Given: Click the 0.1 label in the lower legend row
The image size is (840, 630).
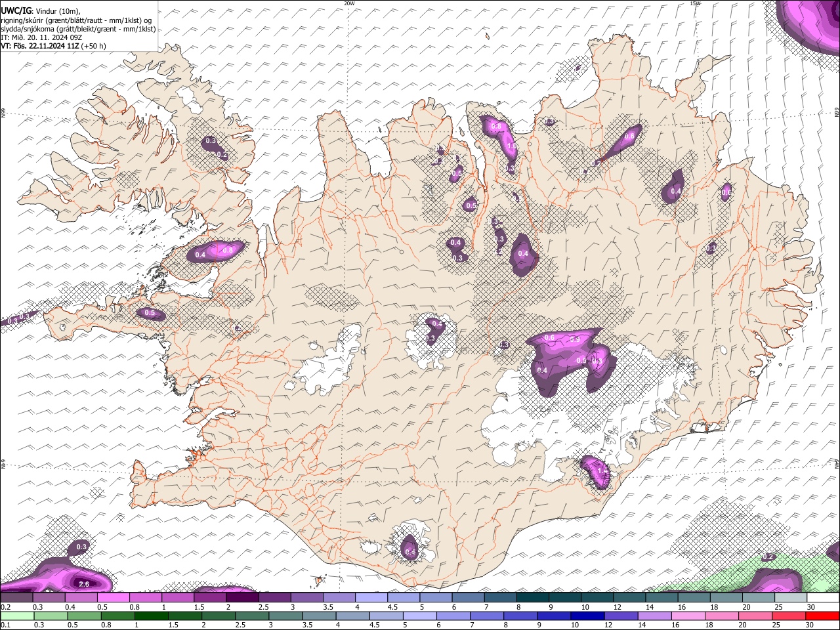Looking at the screenshot, I should 5,625.
